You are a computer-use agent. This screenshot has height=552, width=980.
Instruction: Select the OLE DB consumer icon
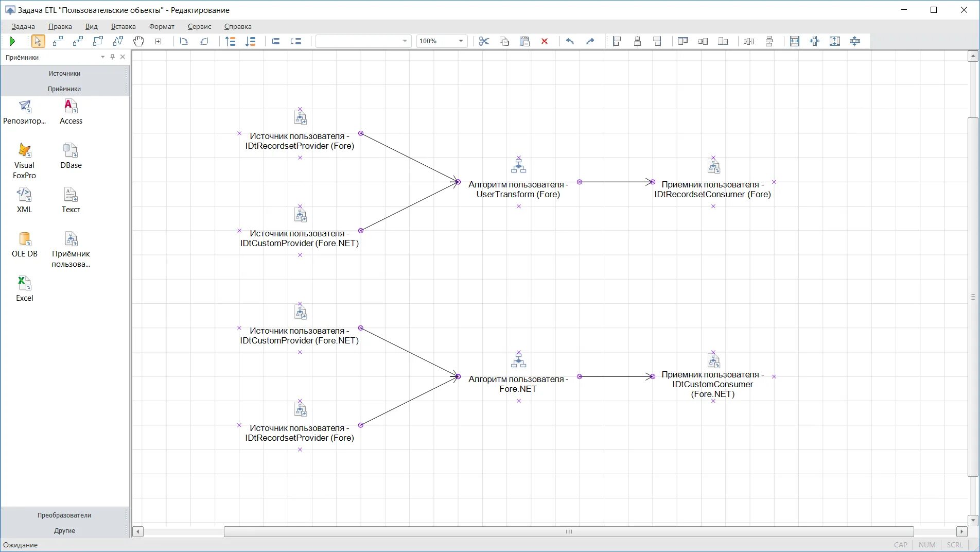point(25,245)
